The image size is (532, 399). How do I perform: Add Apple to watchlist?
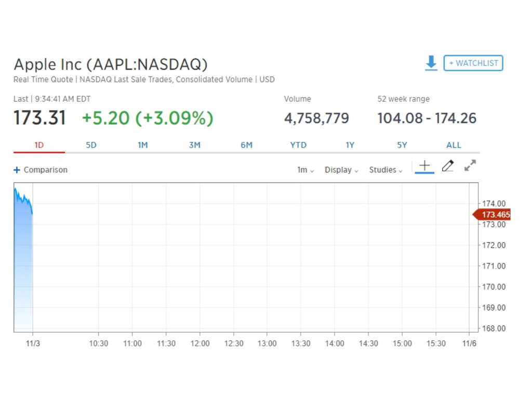pos(473,63)
